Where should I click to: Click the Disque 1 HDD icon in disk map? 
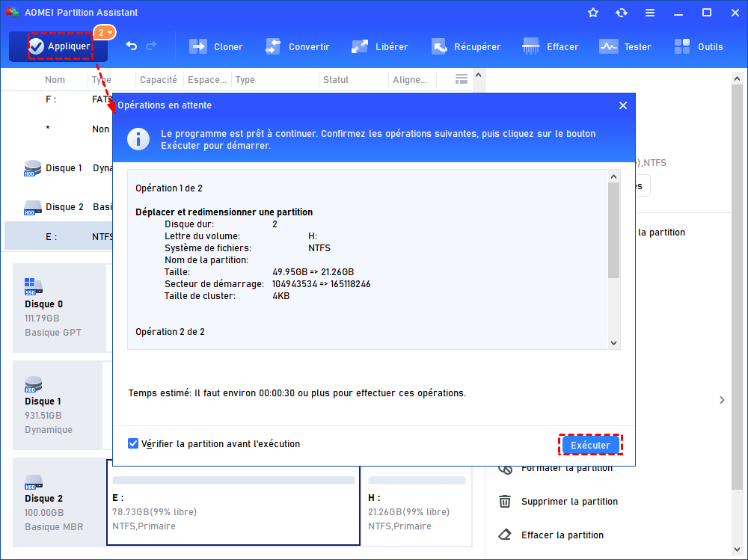(34, 384)
